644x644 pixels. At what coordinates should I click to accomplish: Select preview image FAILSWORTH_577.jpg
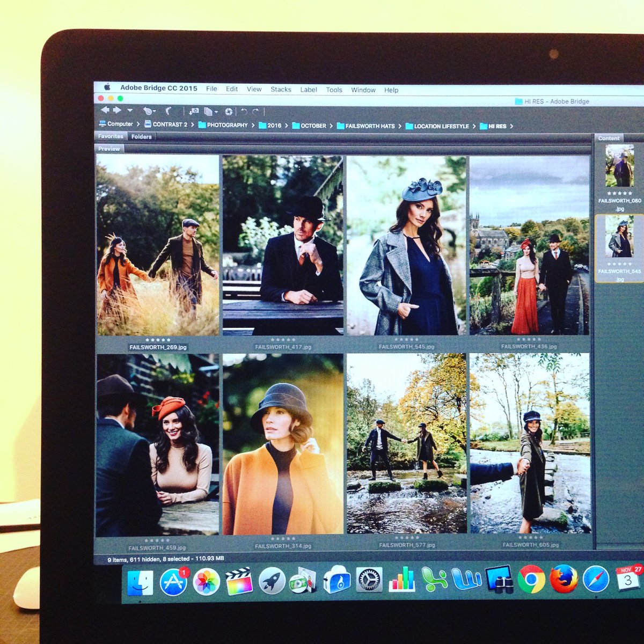[407, 443]
